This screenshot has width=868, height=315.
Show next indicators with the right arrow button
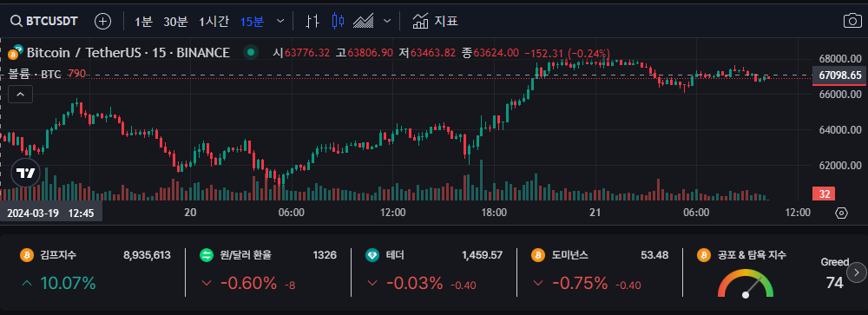click(x=857, y=272)
